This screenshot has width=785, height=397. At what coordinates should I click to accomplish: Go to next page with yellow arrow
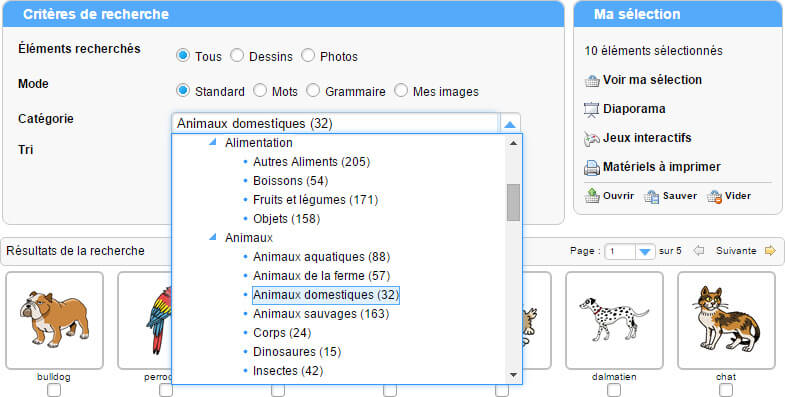tap(770, 251)
